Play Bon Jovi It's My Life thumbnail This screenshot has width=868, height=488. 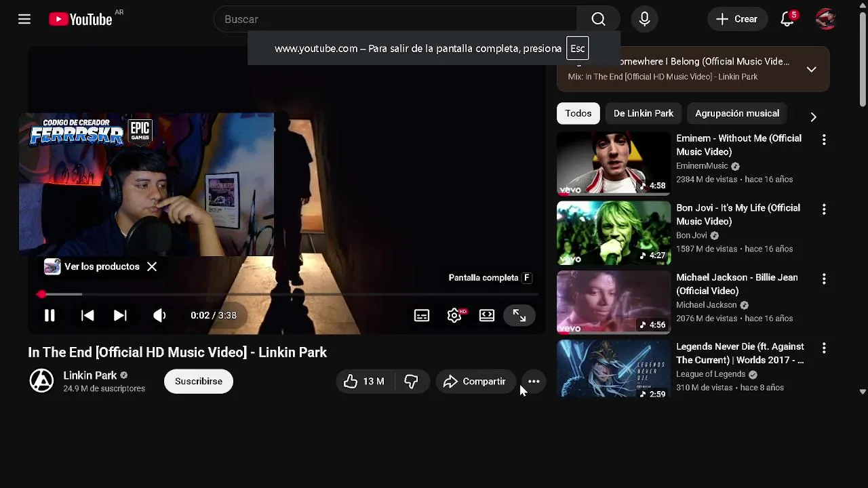pyautogui.click(x=614, y=233)
